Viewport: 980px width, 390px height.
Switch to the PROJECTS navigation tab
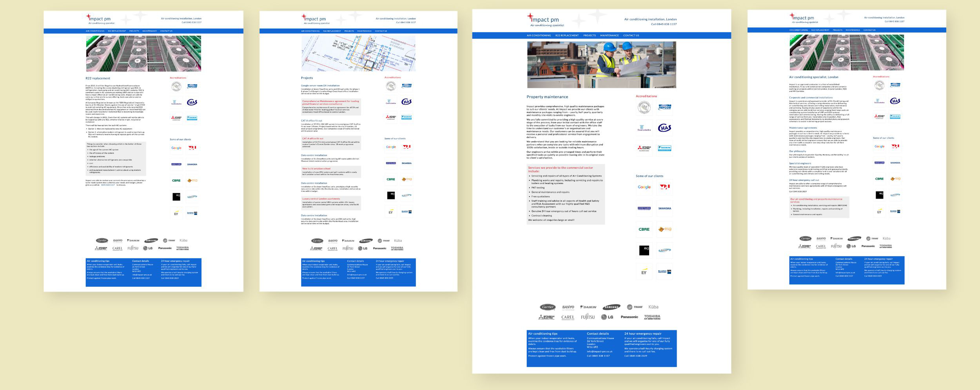pyautogui.click(x=590, y=35)
